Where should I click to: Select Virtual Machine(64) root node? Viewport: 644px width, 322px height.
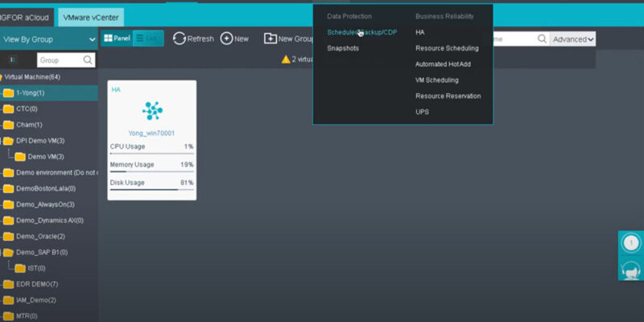point(32,76)
